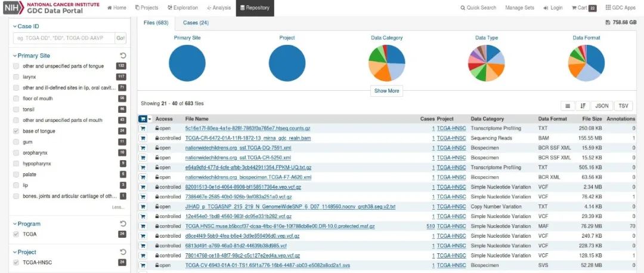Check 'other and unspecified parts of tongue'
Image resolution: width=644 pixels, height=273 pixels.
click(16, 66)
